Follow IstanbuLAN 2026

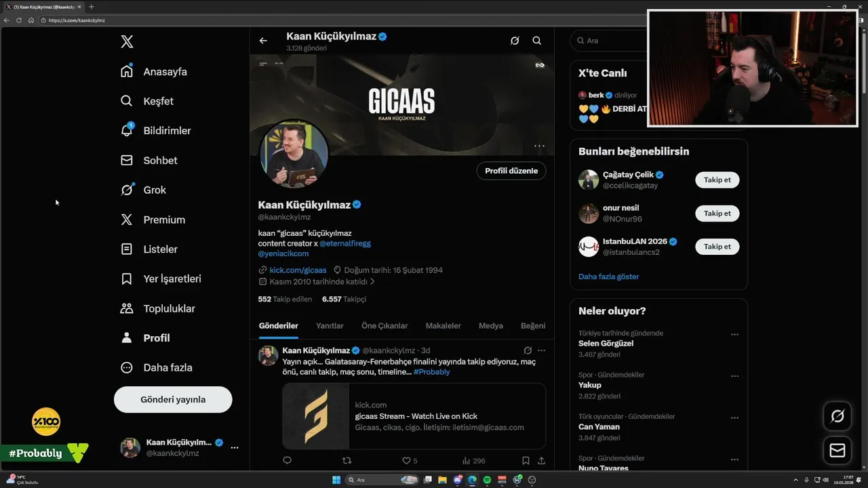click(717, 247)
